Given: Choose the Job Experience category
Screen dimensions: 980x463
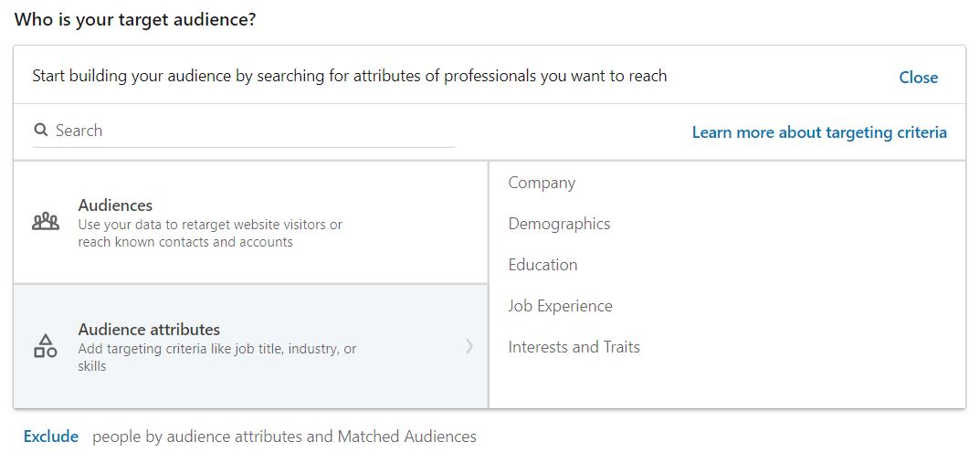Looking at the screenshot, I should coord(560,306).
